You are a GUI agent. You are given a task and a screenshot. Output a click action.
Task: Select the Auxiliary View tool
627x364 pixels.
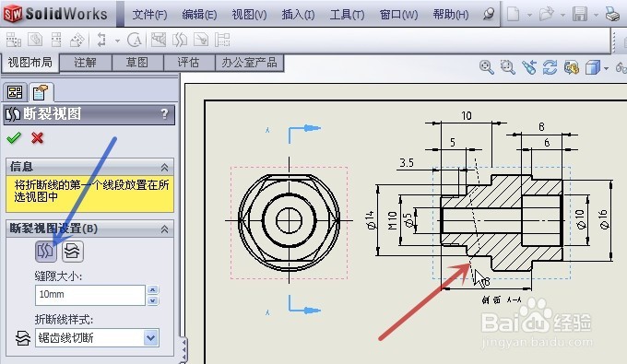pos(77,40)
